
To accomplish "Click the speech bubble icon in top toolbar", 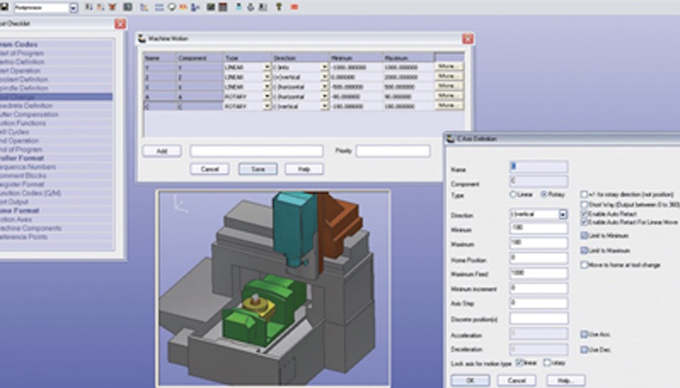I will [x=172, y=7].
